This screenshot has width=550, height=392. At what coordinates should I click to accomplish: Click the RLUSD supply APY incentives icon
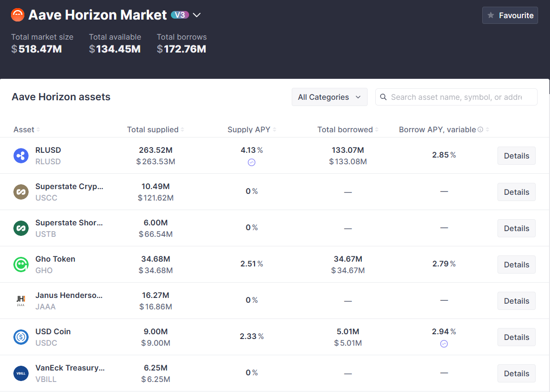tap(252, 162)
